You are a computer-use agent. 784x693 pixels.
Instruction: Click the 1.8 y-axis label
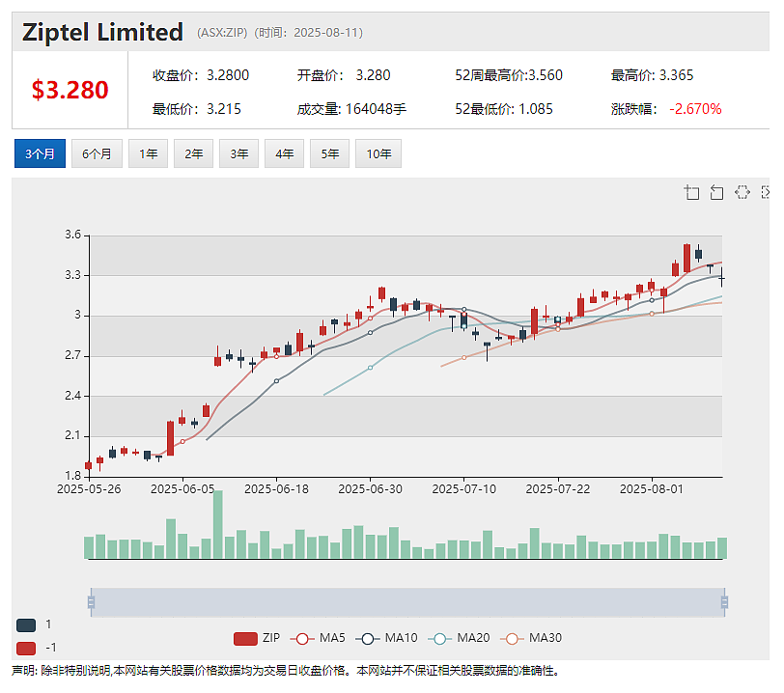tap(73, 476)
